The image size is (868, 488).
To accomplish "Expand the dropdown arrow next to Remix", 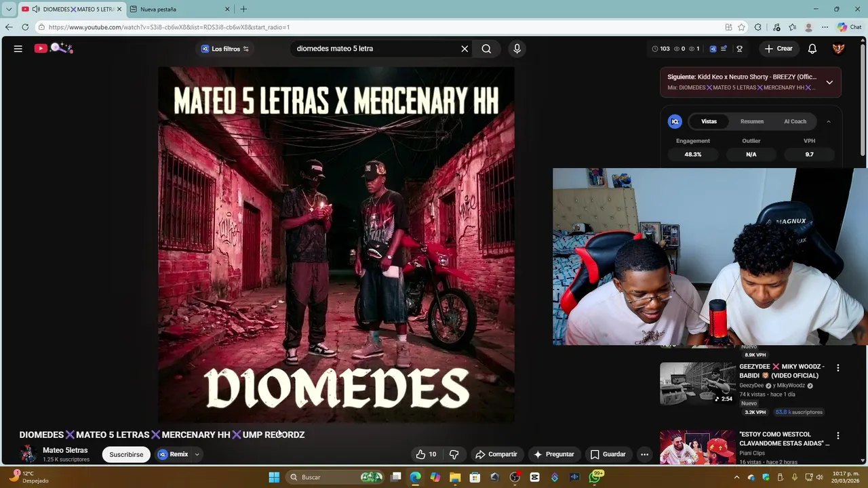I will 197,455.
